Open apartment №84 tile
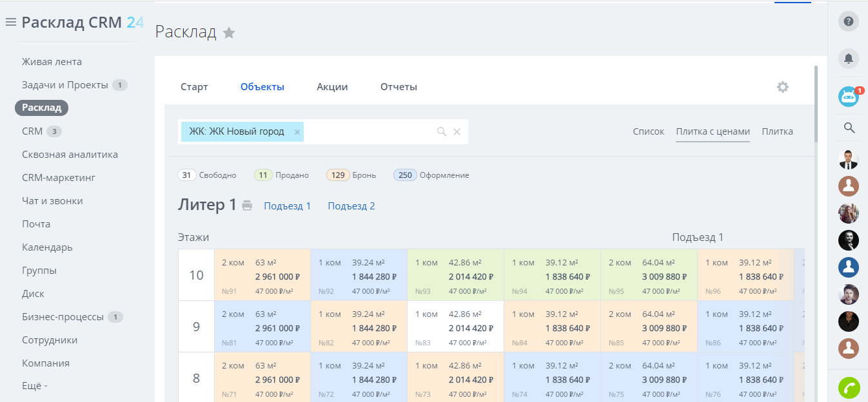 (x=553, y=327)
